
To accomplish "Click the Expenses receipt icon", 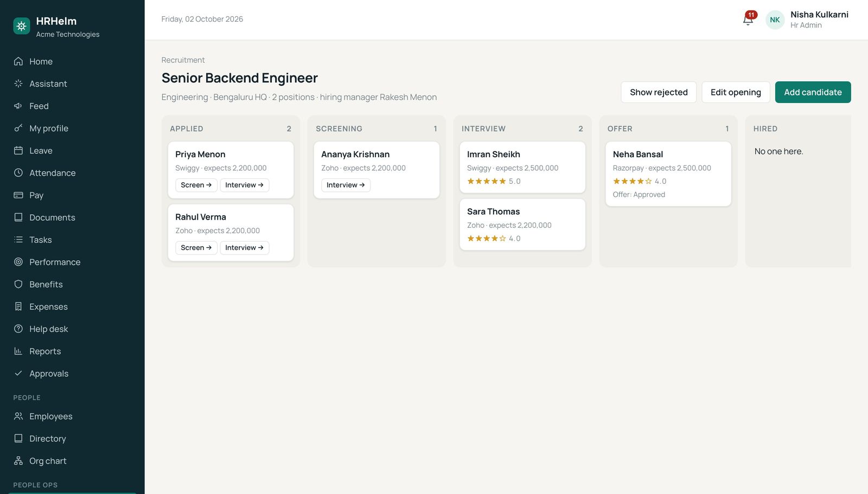I will point(18,306).
